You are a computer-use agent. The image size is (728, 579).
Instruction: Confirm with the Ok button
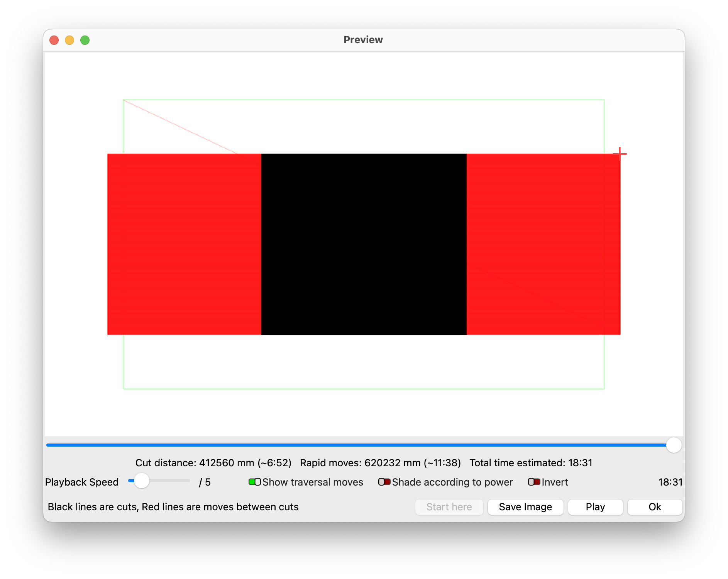654,507
